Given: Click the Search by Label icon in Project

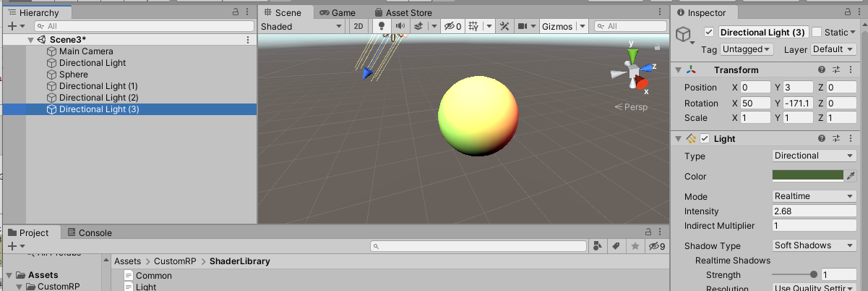Looking at the screenshot, I should (x=616, y=247).
